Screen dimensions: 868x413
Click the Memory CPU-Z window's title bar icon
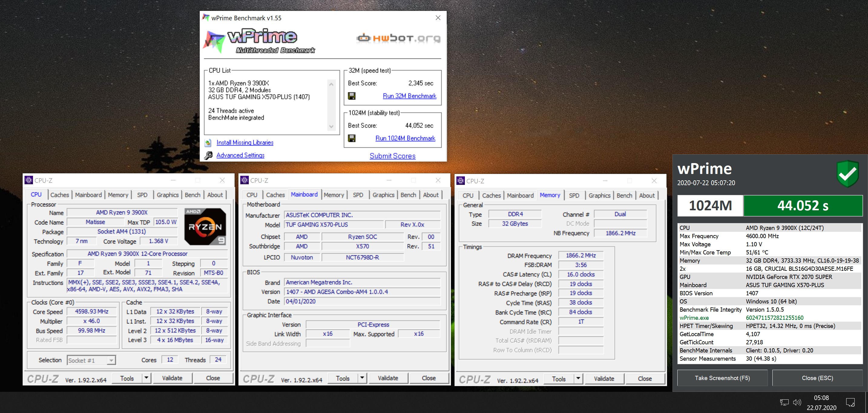461,181
